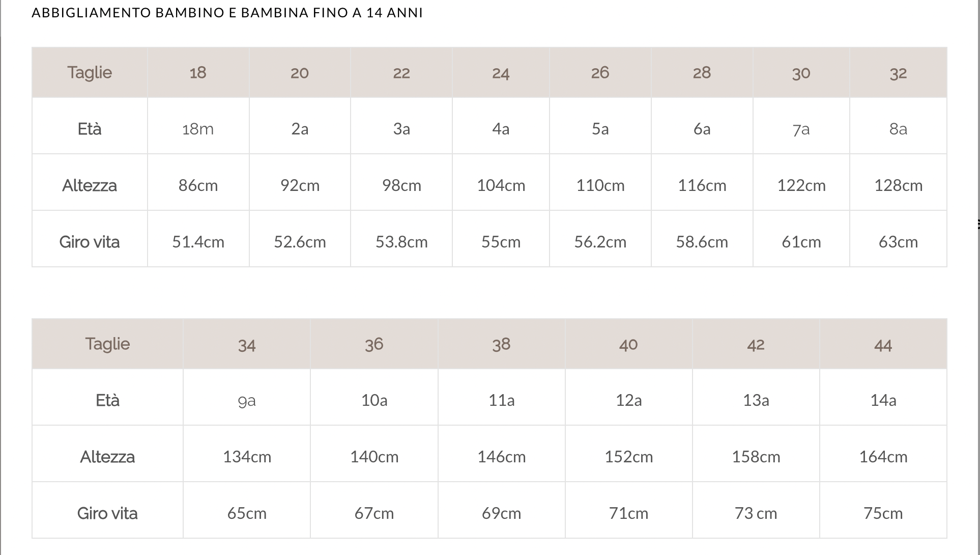Select the '9a' age cell
This screenshot has height=555, width=980.
247,401
